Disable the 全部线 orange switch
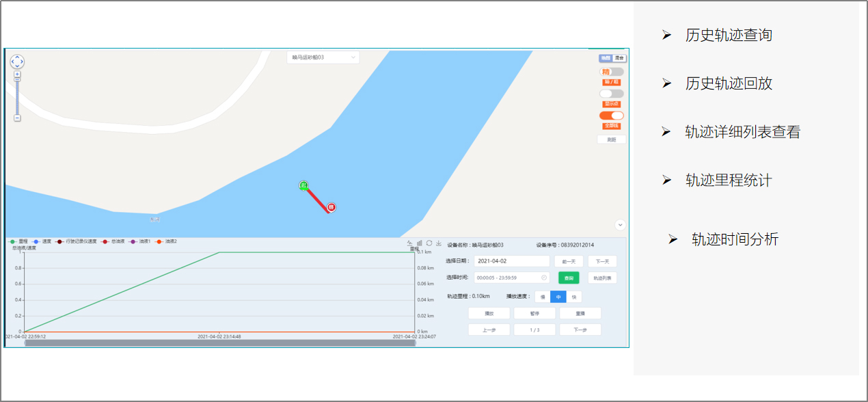 pyautogui.click(x=611, y=116)
